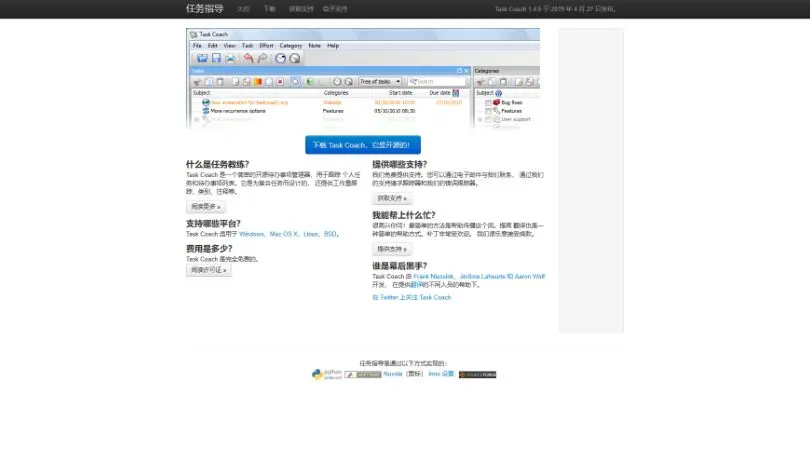810x450 pixels.
Task: Click the 获取支持 » button below the support text
Action: click(x=392, y=198)
